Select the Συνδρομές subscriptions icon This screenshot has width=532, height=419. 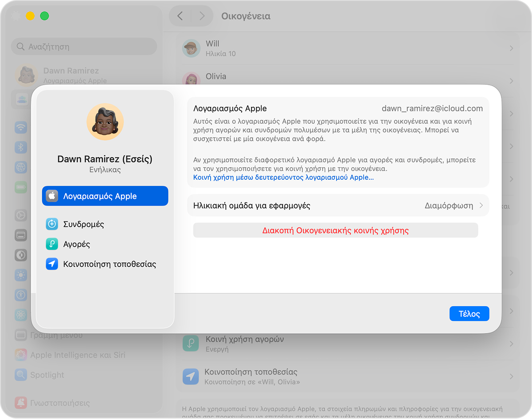pyautogui.click(x=52, y=224)
